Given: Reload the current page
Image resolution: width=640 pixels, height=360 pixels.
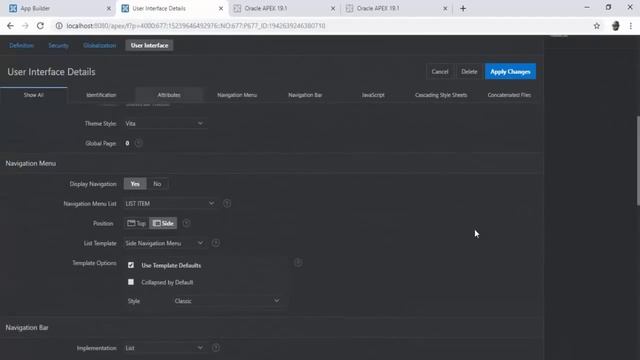Looking at the screenshot, I should (x=40, y=26).
